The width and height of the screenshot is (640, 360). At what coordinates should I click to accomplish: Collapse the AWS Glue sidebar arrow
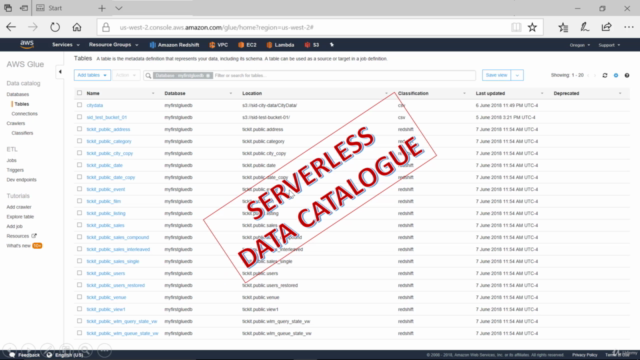point(60,72)
